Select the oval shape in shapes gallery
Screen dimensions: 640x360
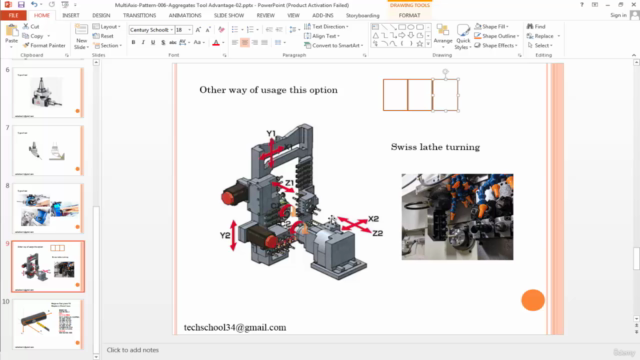411,27
